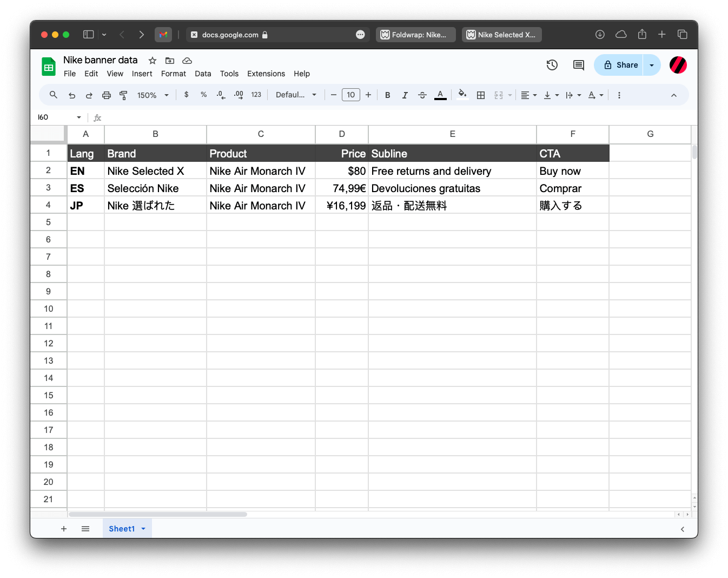
Task: Open the comments panel icon
Action: [x=579, y=65]
